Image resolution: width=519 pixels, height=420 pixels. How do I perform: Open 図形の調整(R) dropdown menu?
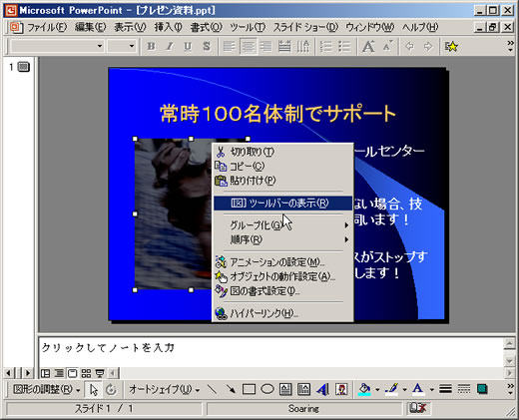pyautogui.click(x=46, y=389)
